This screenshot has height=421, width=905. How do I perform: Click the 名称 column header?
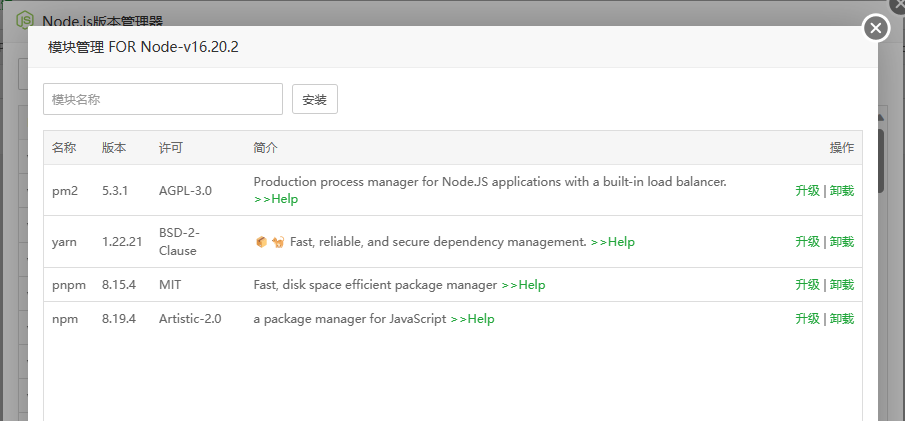(63, 148)
